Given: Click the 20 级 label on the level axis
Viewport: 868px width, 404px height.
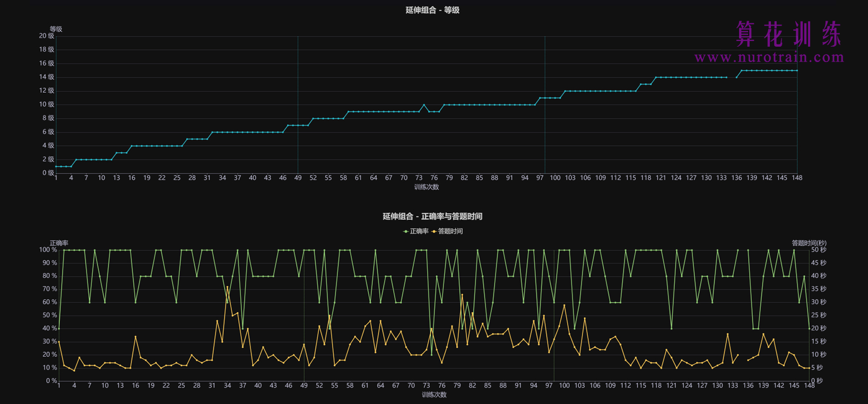Looking at the screenshot, I should pyautogui.click(x=47, y=36).
